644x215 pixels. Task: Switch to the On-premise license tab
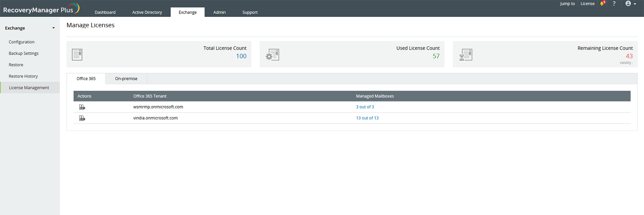click(126, 78)
